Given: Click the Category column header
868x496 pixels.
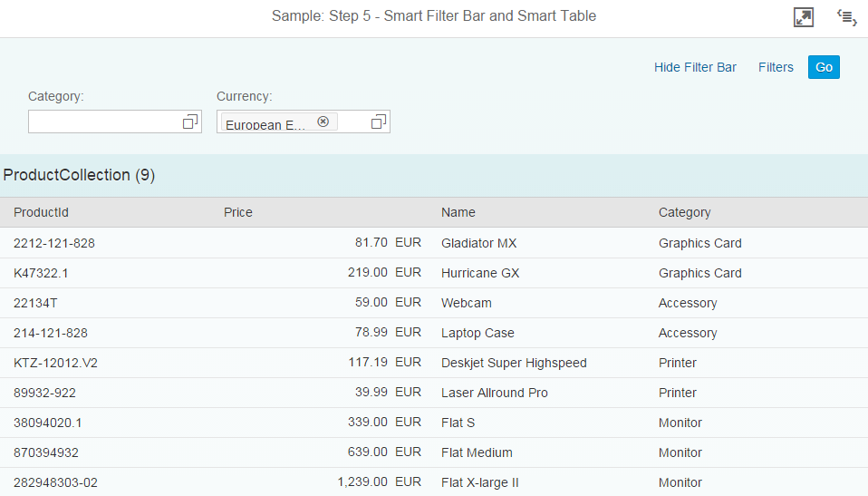Looking at the screenshot, I should point(684,212).
